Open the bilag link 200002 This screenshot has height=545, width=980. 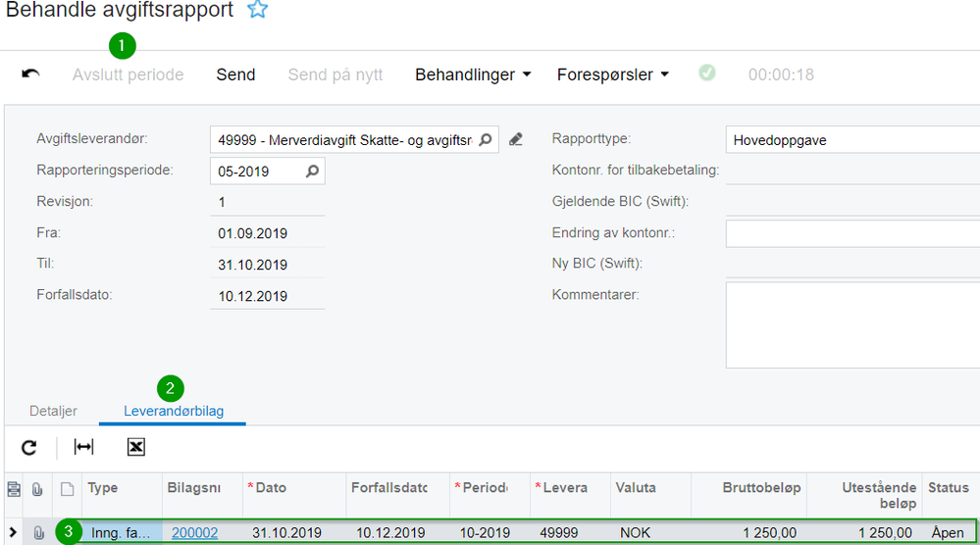pyautogui.click(x=194, y=532)
